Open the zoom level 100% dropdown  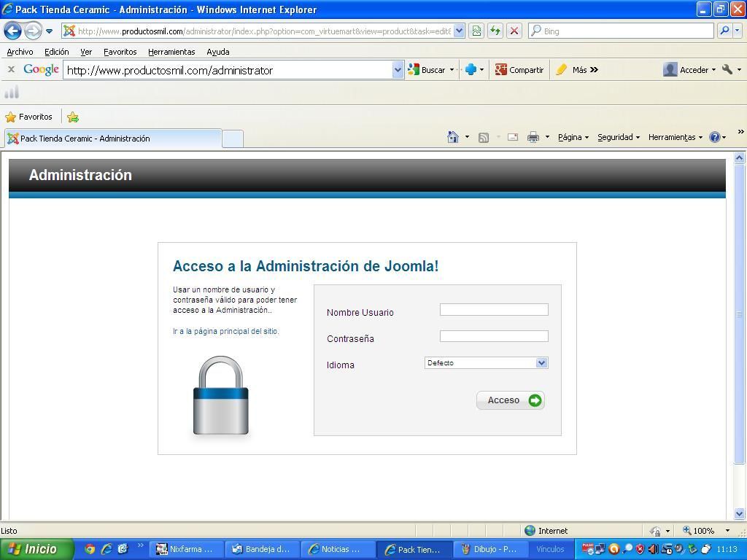(727, 531)
